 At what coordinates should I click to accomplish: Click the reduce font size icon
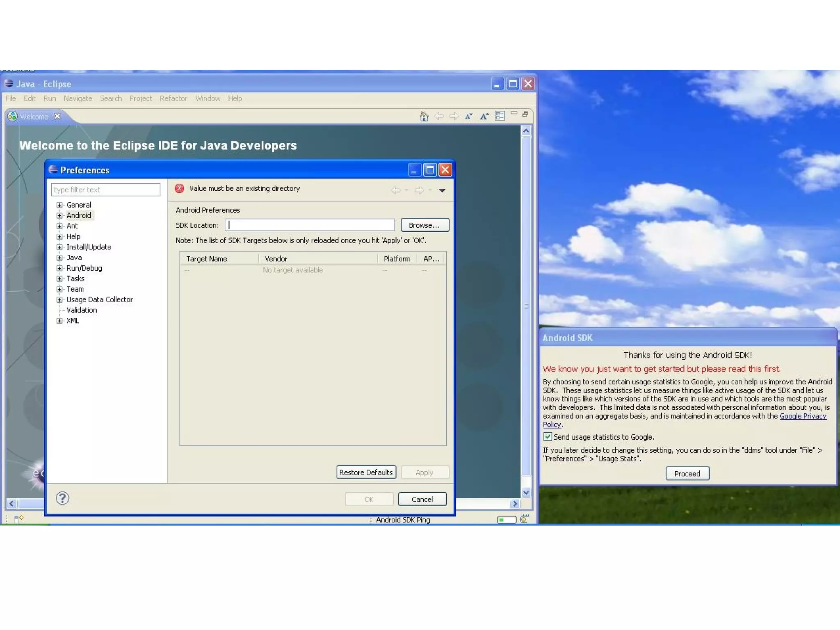click(468, 116)
